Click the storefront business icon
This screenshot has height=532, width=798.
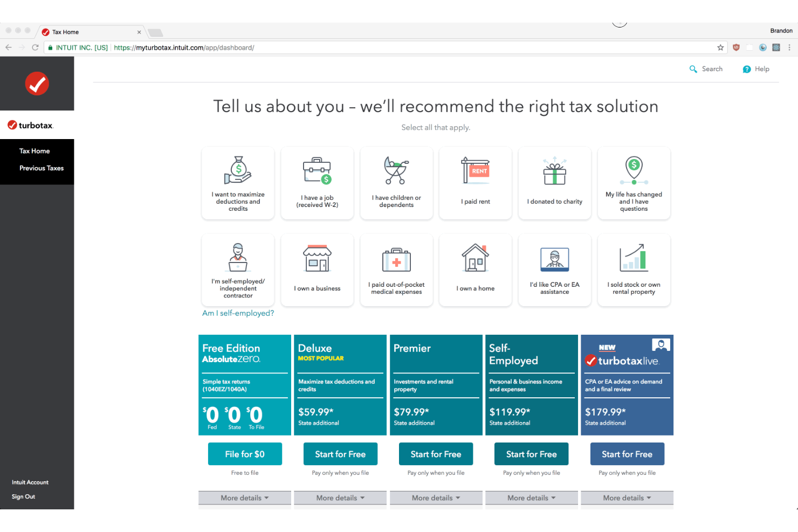tap(317, 258)
